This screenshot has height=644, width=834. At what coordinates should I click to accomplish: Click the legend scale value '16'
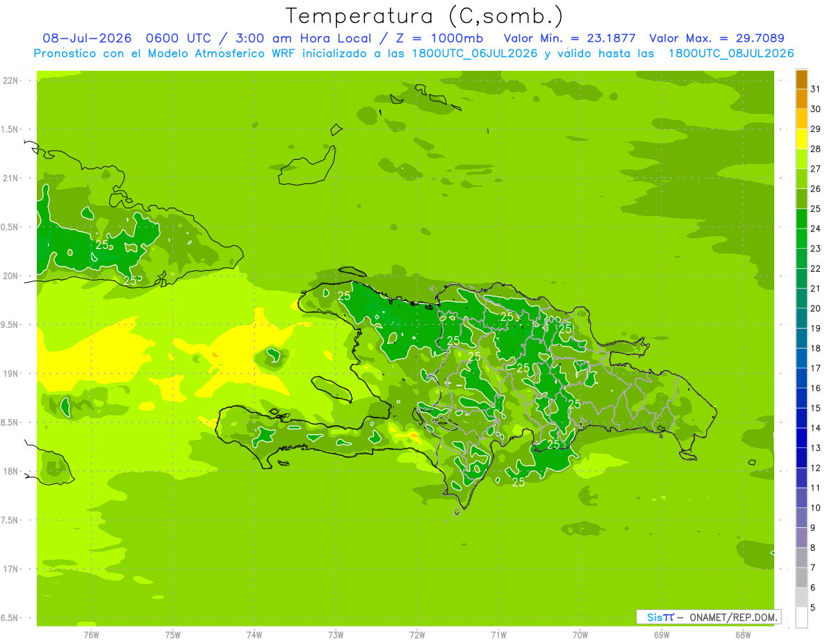[x=816, y=388]
